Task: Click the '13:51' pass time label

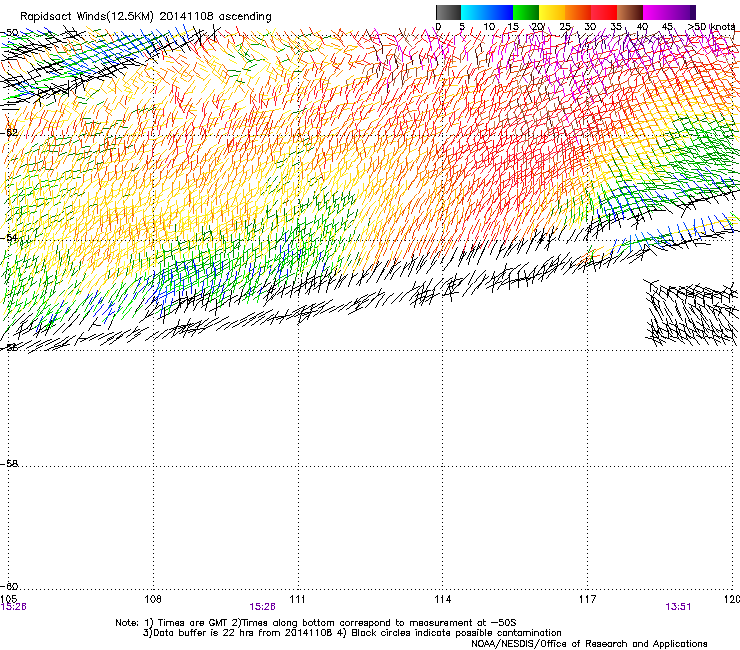Action: (x=678, y=607)
